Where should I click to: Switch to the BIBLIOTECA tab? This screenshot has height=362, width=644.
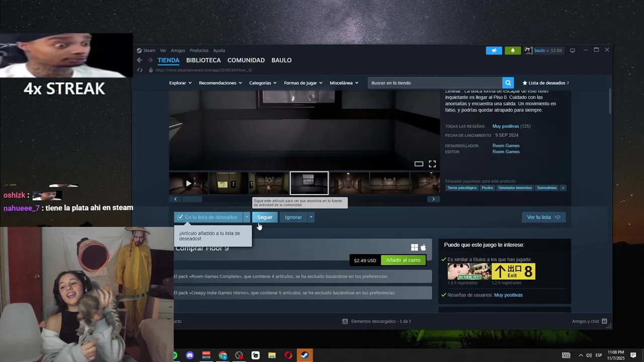(x=203, y=60)
